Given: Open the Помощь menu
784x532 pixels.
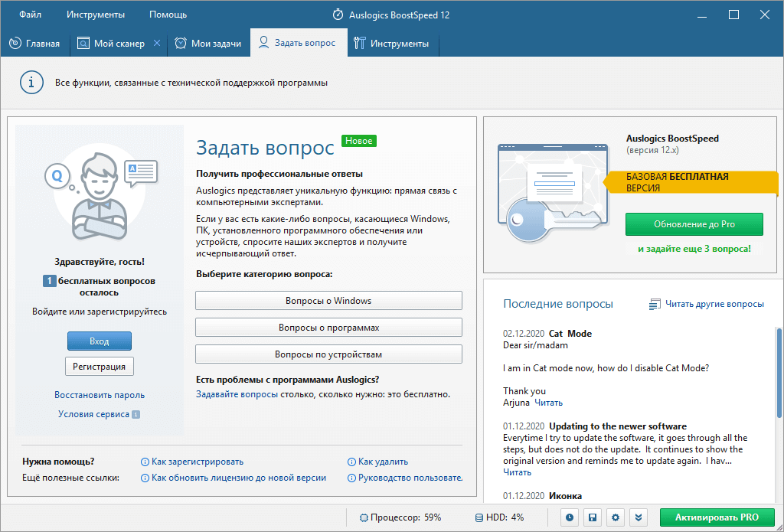Looking at the screenshot, I should click(x=168, y=15).
